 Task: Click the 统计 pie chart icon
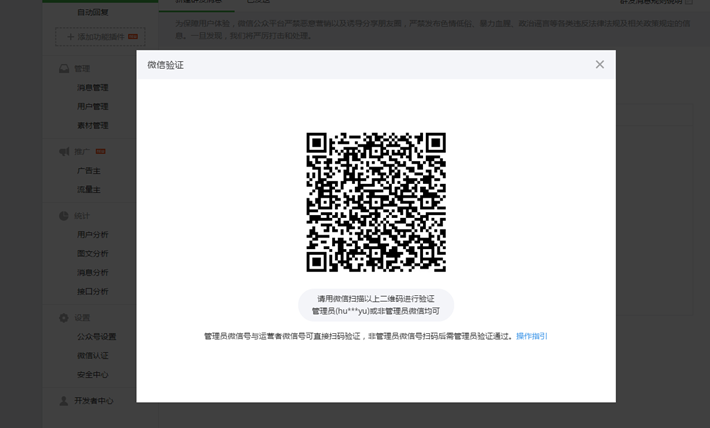[64, 216]
